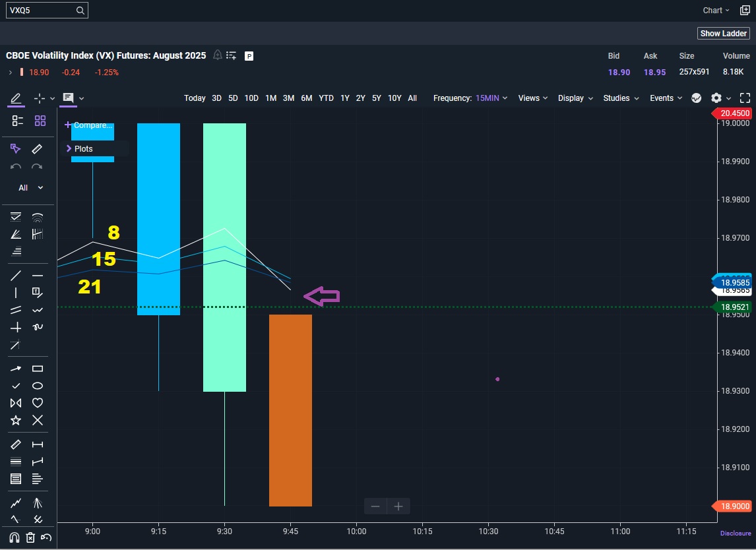Toggle the magnet snap mode
Image resolution: width=756 pixels, height=550 pixels.
pos(14,537)
